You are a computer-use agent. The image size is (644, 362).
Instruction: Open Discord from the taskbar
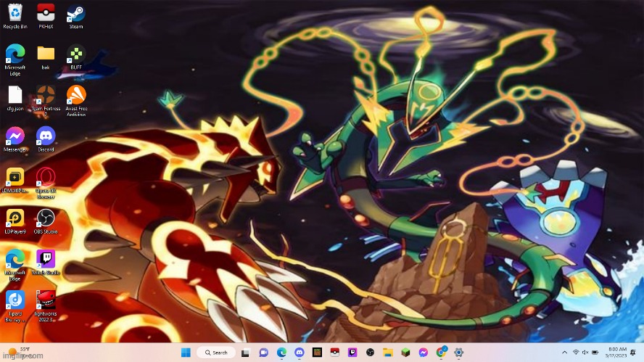300,353
